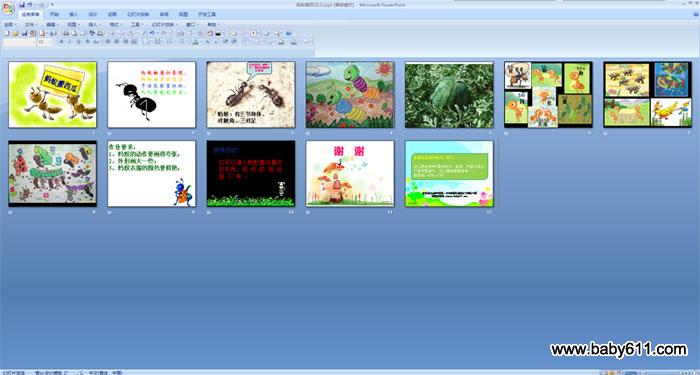Click Save in the quick access toolbar

(x=22, y=4)
